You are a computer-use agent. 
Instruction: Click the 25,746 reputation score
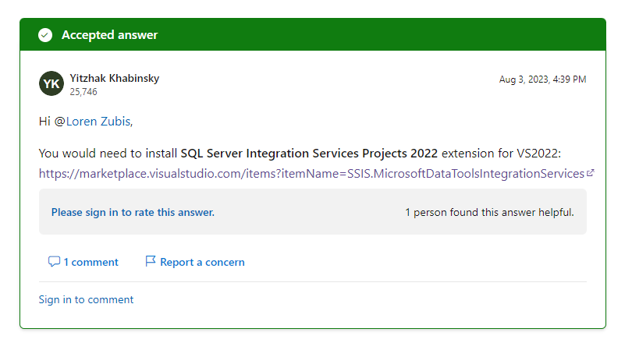pos(83,92)
